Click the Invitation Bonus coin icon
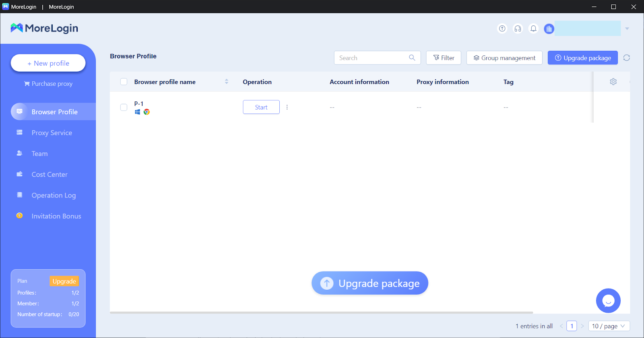 (19, 216)
